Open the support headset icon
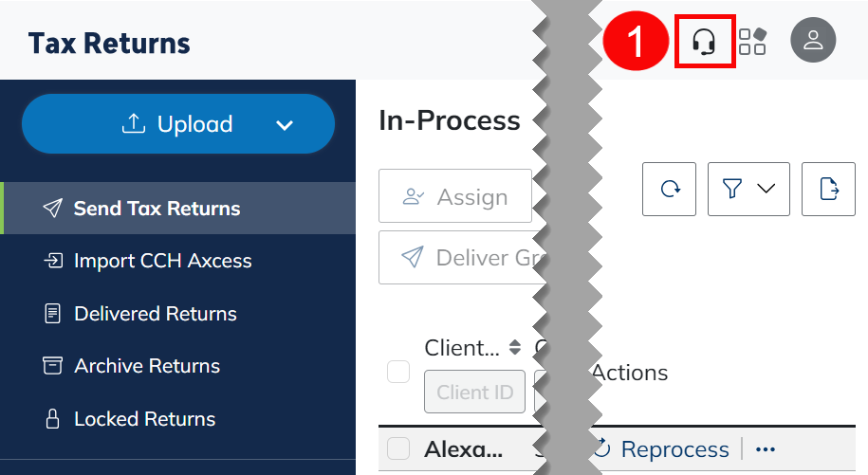 (704, 42)
